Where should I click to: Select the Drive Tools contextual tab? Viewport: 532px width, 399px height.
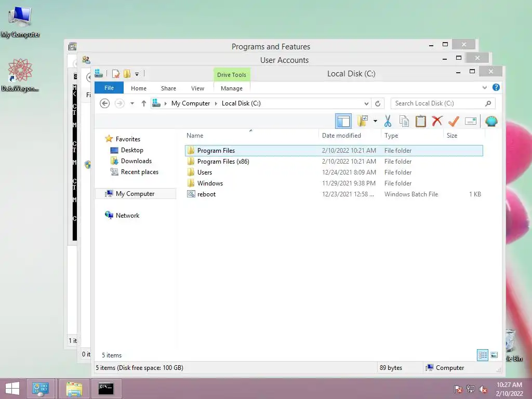click(x=232, y=75)
